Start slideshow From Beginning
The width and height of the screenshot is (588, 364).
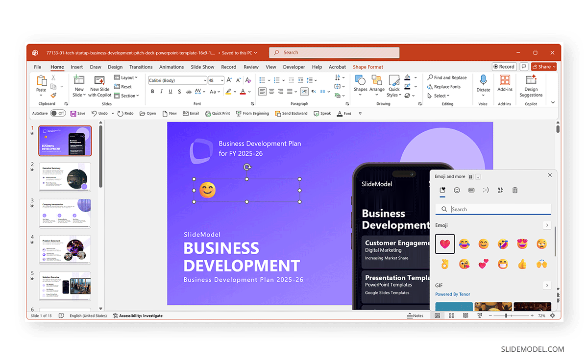tap(252, 113)
